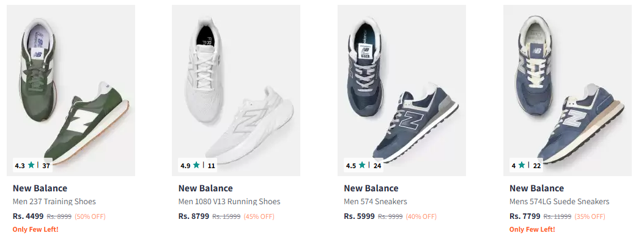Click New Balance brand name above 574 Sneakers
This screenshot has height=236, width=644.
click(371, 188)
